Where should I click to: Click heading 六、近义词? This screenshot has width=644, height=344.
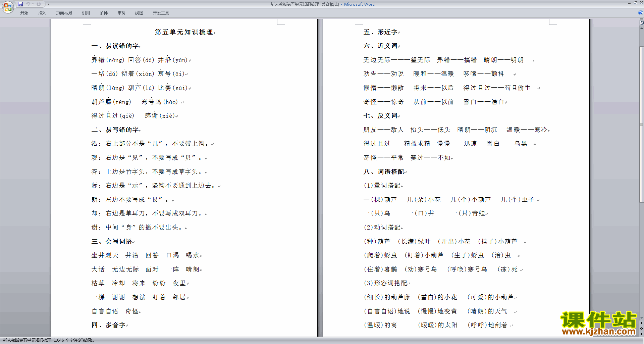point(380,46)
